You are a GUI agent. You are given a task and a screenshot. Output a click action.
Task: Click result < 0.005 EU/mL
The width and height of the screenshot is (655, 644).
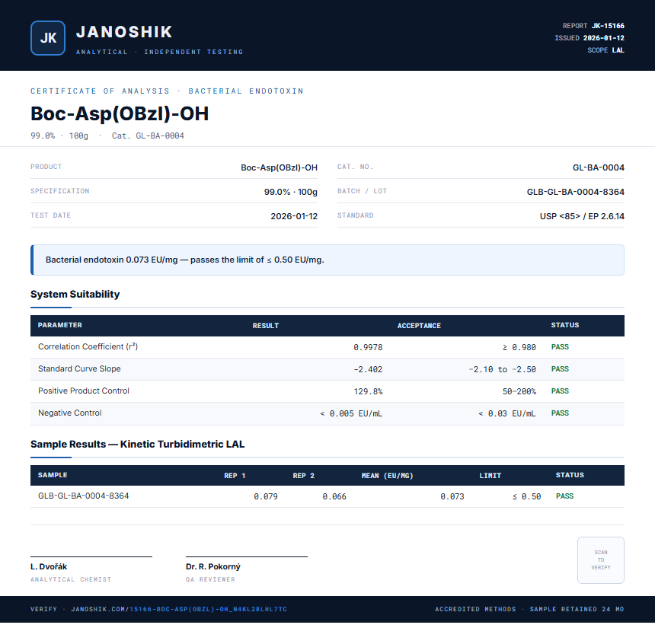pyautogui.click(x=351, y=413)
